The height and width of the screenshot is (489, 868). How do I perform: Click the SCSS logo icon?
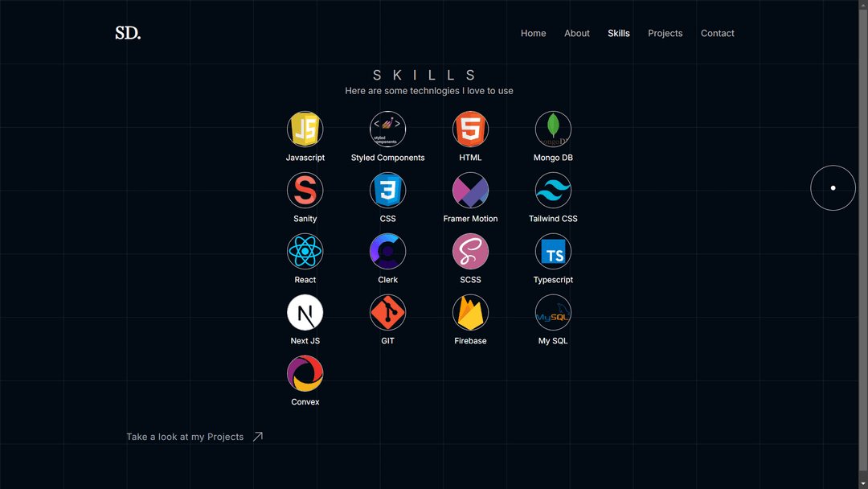[x=470, y=251]
